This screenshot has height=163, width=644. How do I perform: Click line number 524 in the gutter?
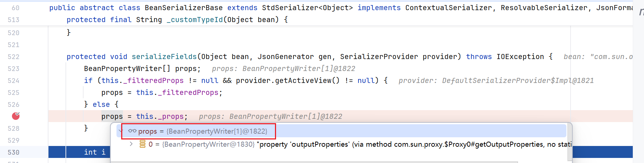[13, 80]
